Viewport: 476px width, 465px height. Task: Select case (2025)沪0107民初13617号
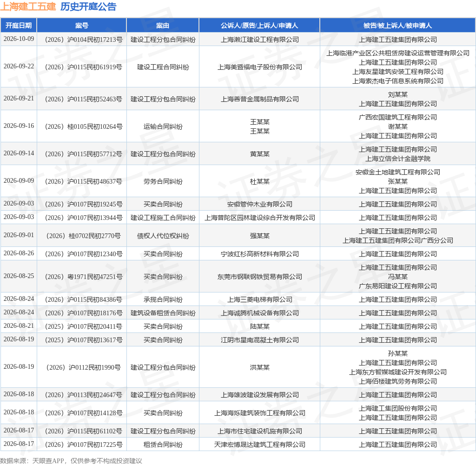pyautogui.click(x=84, y=340)
